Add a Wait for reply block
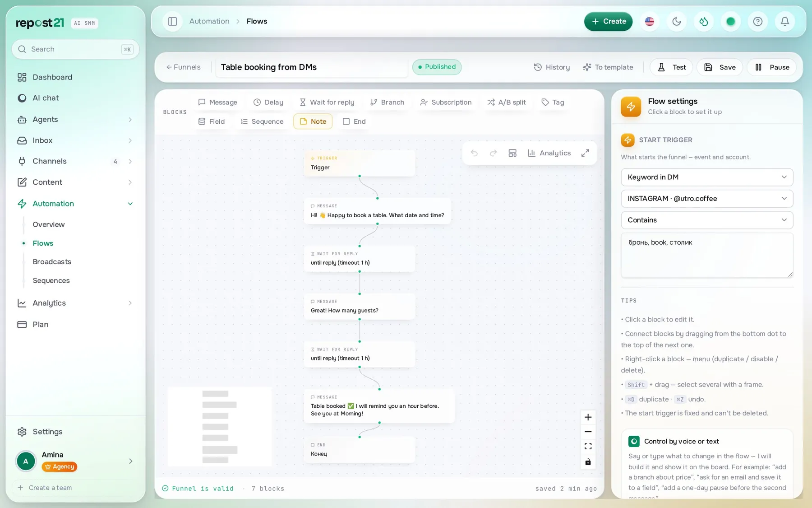 point(327,102)
